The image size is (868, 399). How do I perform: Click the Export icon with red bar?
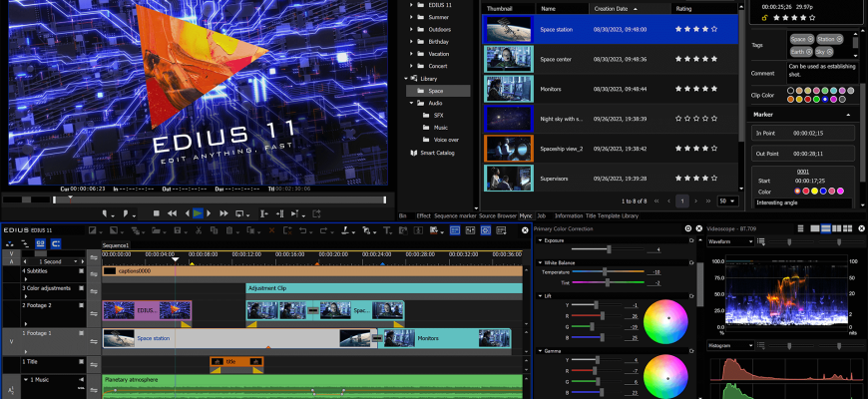tap(433, 230)
